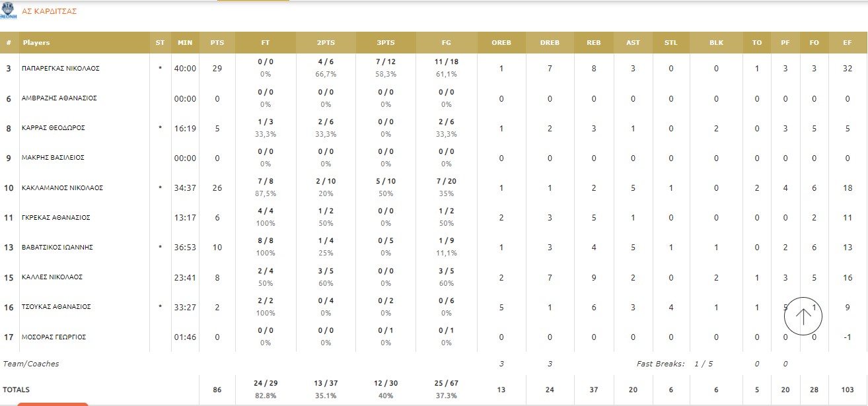
Task: Open player ΠΑΠΑΡΕΓΚΑΣ ΝΙΚΟΛΑΟΣ
Action: [61, 68]
